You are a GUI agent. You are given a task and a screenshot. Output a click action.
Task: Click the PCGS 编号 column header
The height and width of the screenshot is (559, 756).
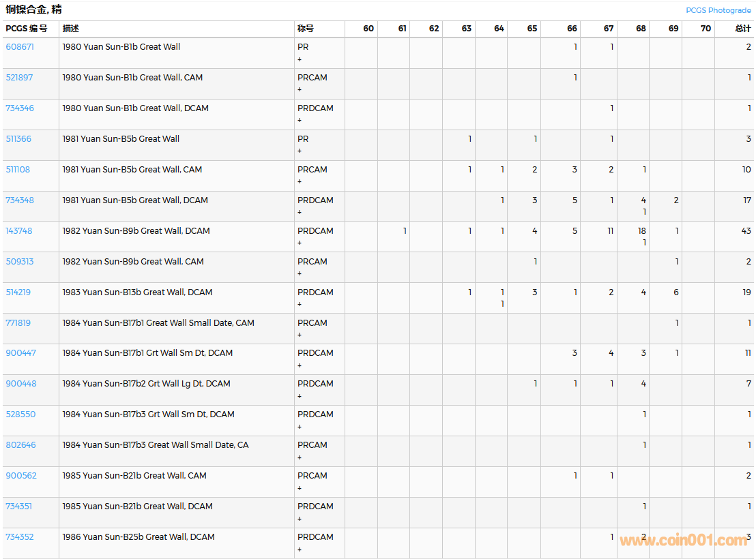coord(27,29)
